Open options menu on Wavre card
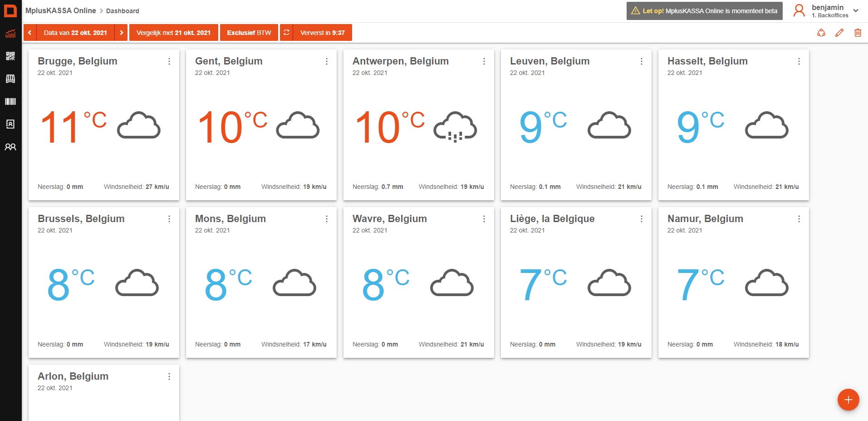 point(484,219)
